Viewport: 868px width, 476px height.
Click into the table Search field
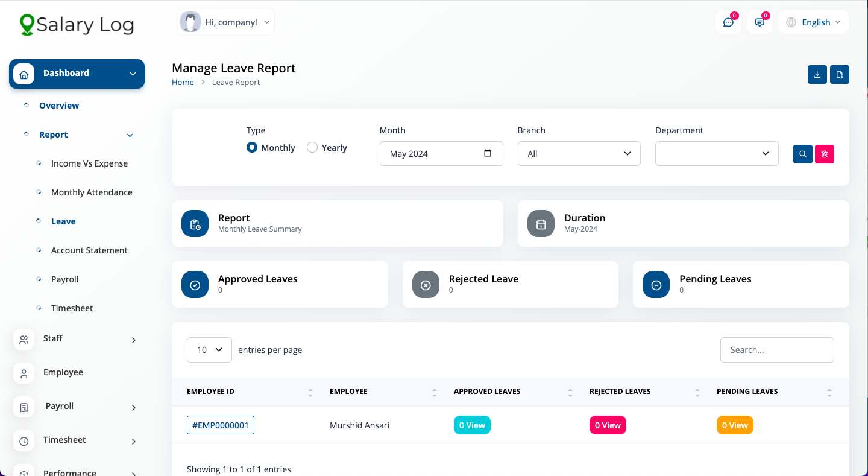(x=777, y=350)
